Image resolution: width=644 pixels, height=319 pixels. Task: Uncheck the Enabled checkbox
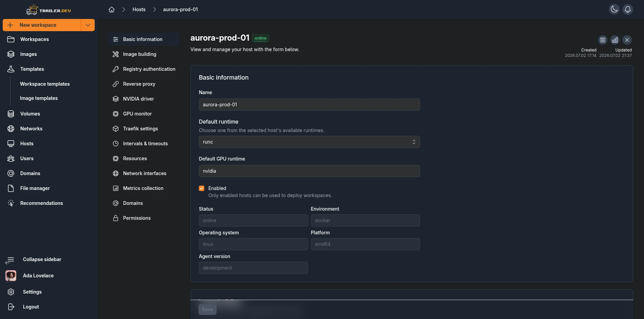pos(202,188)
